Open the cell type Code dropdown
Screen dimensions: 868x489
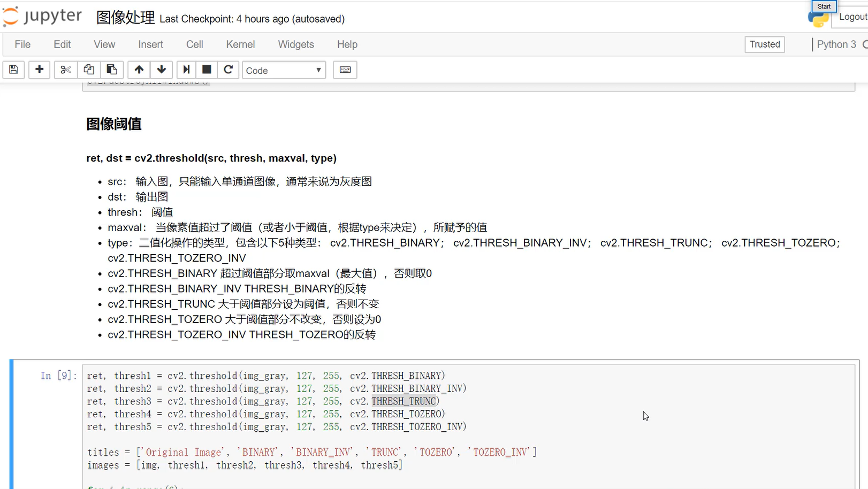[x=284, y=70]
